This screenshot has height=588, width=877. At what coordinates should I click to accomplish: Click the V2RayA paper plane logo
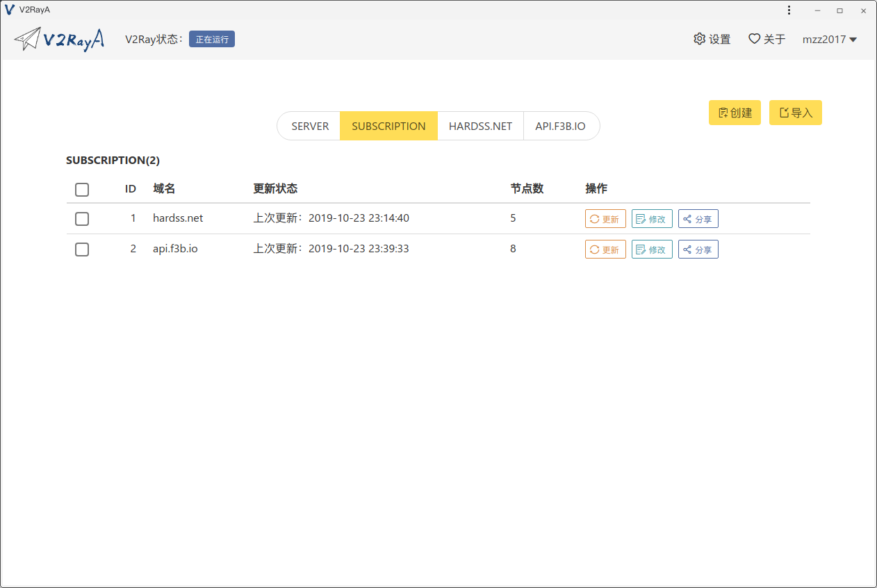(x=59, y=39)
